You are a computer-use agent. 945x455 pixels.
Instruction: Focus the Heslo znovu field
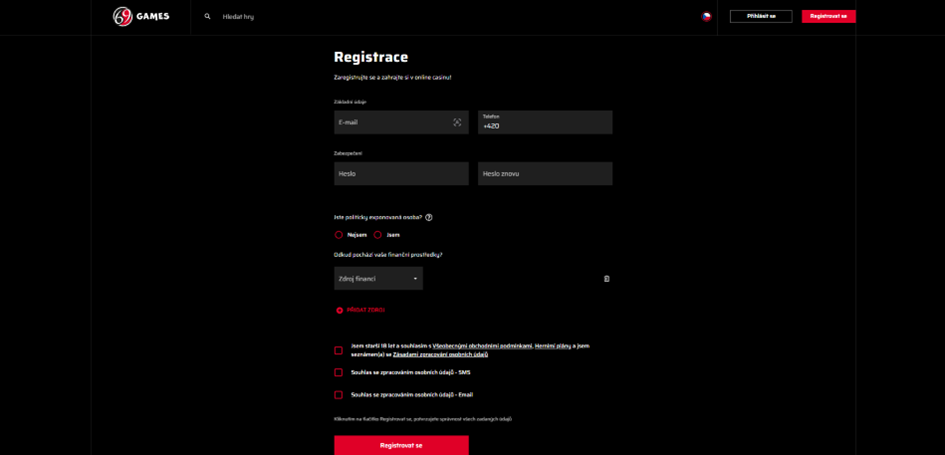545,174
